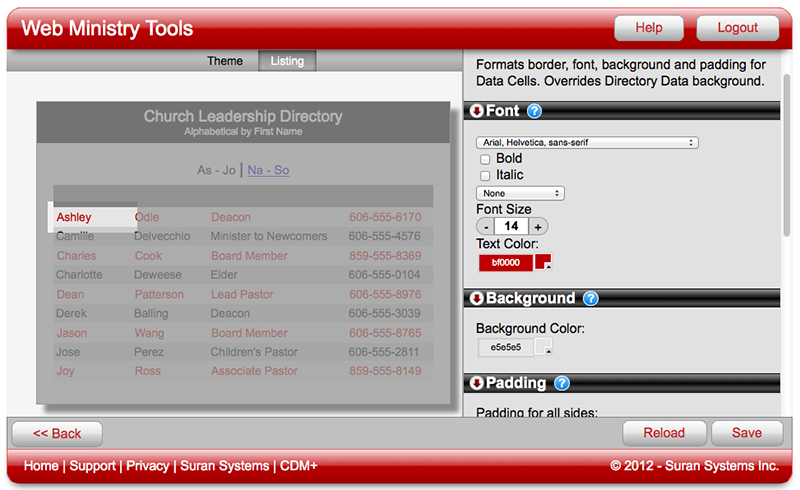Screen dimensions: 800x490
Task: Enable the Italic checkbox
Action: coord(485,175)
